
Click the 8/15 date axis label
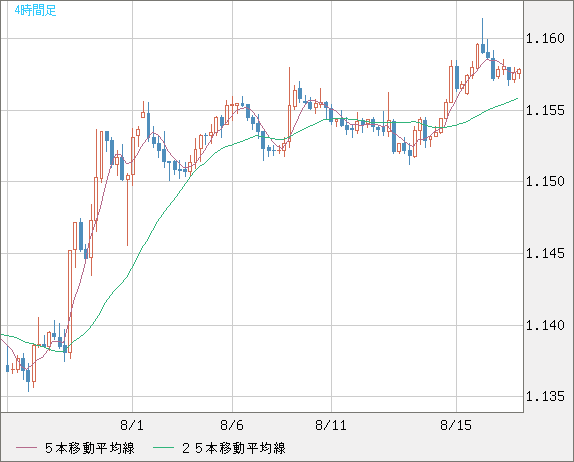pos(456,425)
